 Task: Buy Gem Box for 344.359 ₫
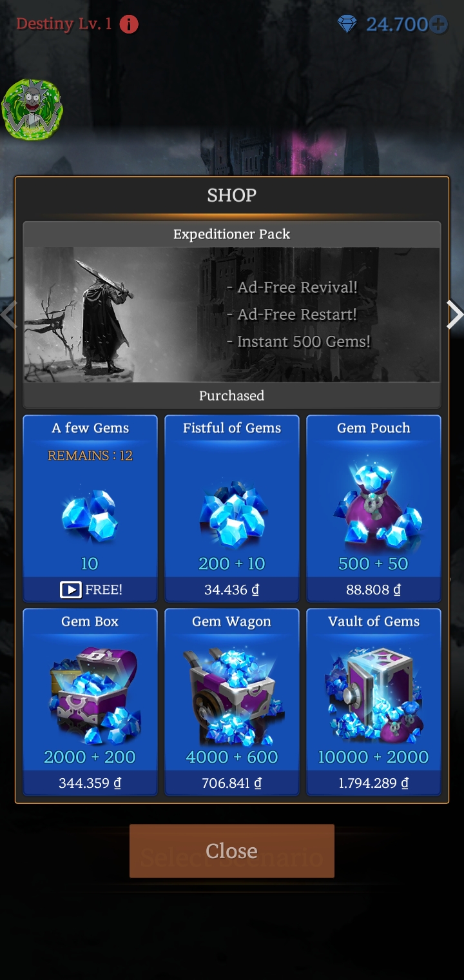click(90, 783)
